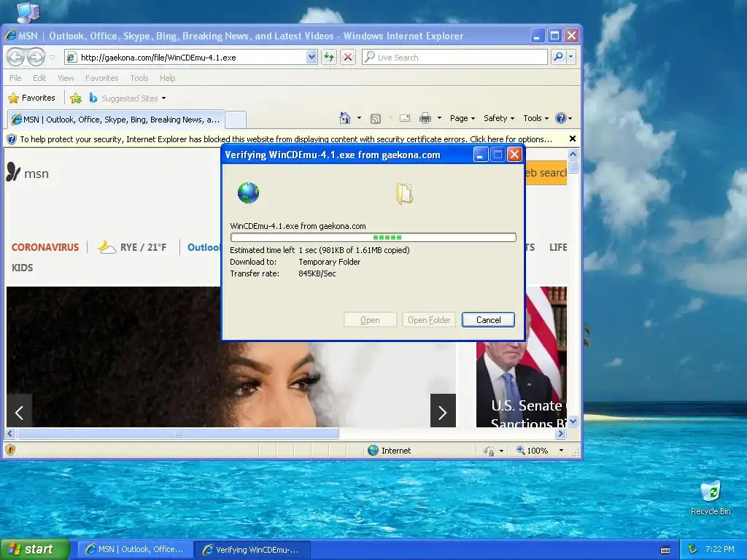Expand the Suggested Sites dropdown
Screen dimensions: 747x560
164,98
